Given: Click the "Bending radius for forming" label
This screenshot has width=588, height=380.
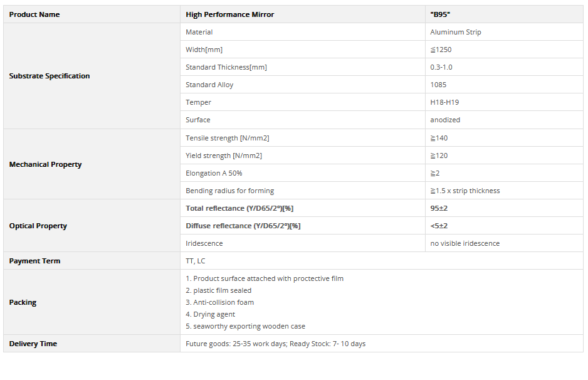Looking at the screenshot, I should (229, 191).
